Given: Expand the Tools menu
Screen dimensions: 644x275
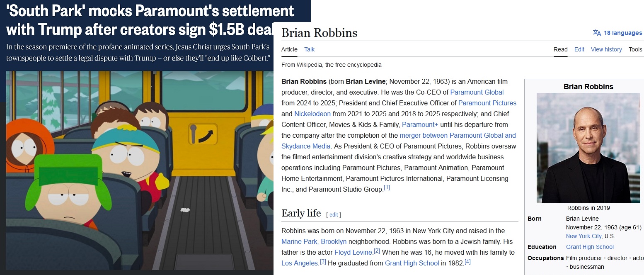Looking at the screenshot, I should 635,49.
